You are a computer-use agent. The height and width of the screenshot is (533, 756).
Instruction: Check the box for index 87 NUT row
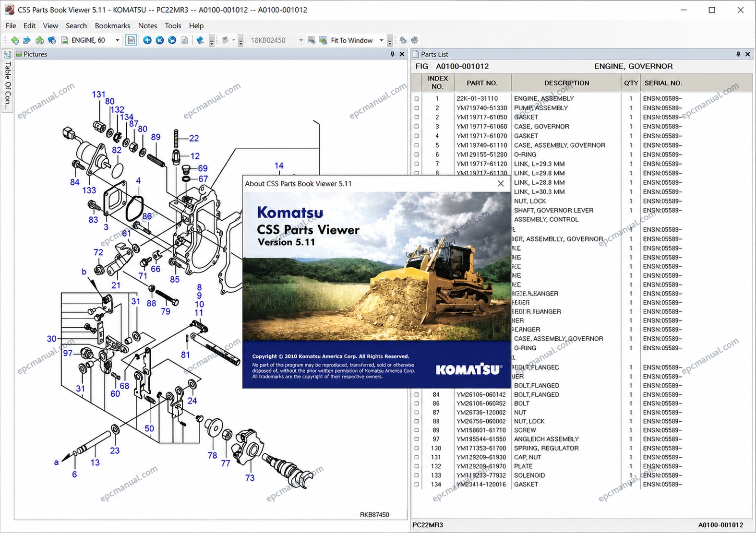[417, 413]
